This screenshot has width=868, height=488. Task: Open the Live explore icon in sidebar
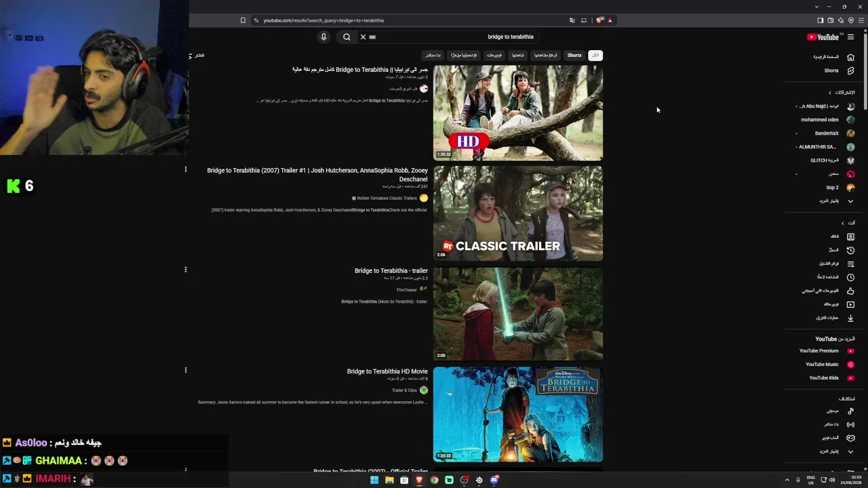point(850,424)
